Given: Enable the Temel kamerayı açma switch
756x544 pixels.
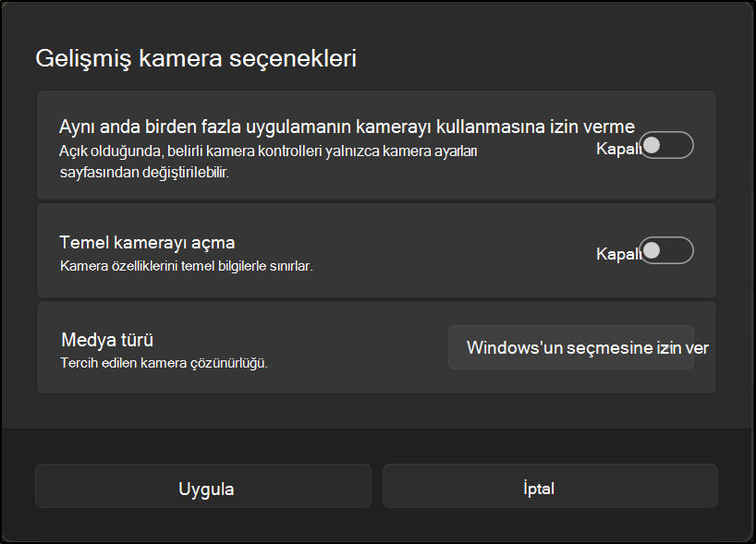Looking at the screenshot, I should pyautogui.click(x=666, y=250).
